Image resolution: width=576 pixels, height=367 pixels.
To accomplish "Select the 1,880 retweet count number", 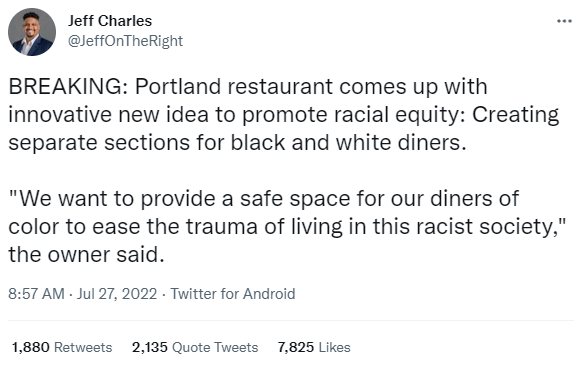I will 30,347.
